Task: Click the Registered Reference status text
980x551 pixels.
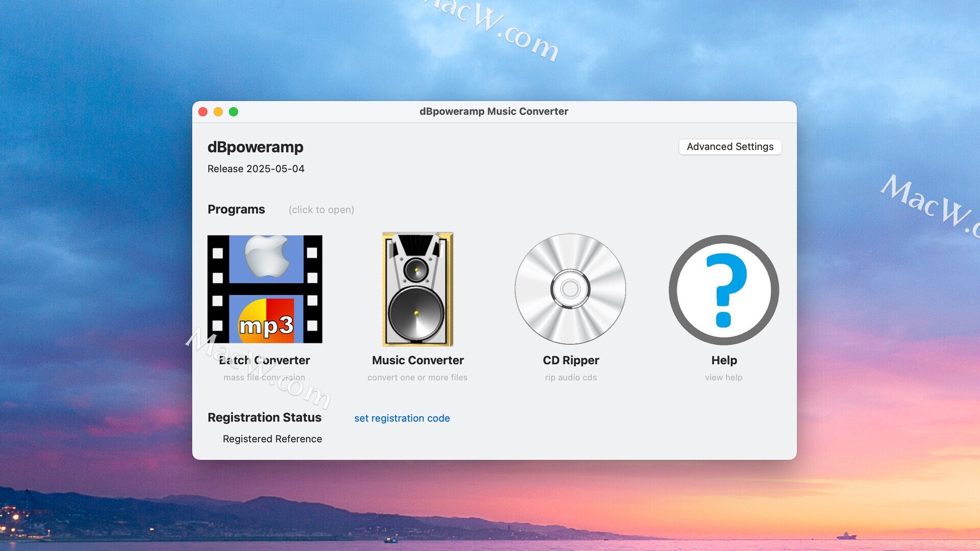Action: pyautogui.click(x=272, y=439)
